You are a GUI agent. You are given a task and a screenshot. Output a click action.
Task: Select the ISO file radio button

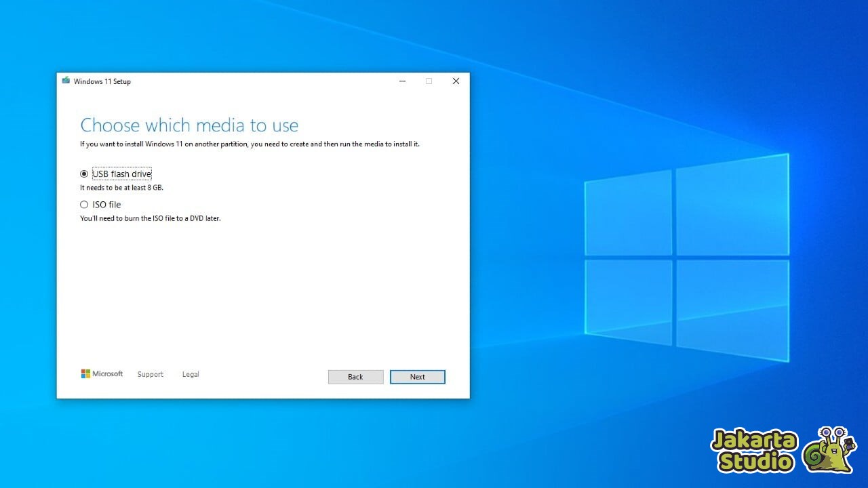coord(84,205)
